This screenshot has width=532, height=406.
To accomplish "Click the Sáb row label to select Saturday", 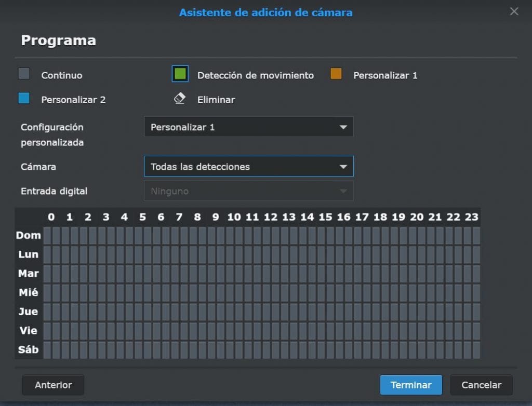I will [x=28, y=350].
